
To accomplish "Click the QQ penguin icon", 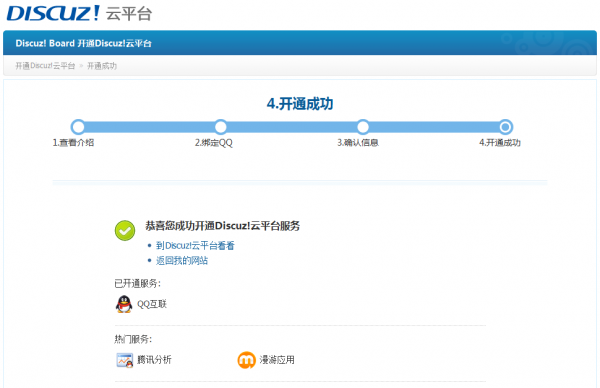I will [124, 304].
